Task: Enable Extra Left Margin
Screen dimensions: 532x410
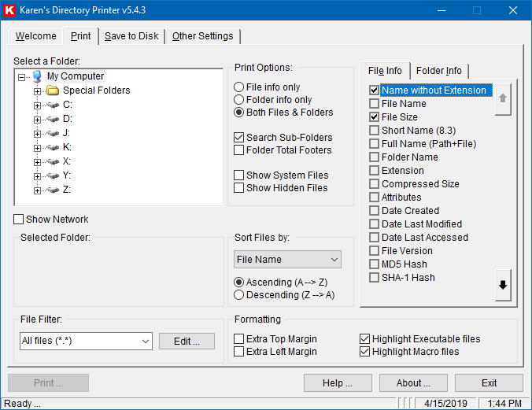Action: [239, 352]
